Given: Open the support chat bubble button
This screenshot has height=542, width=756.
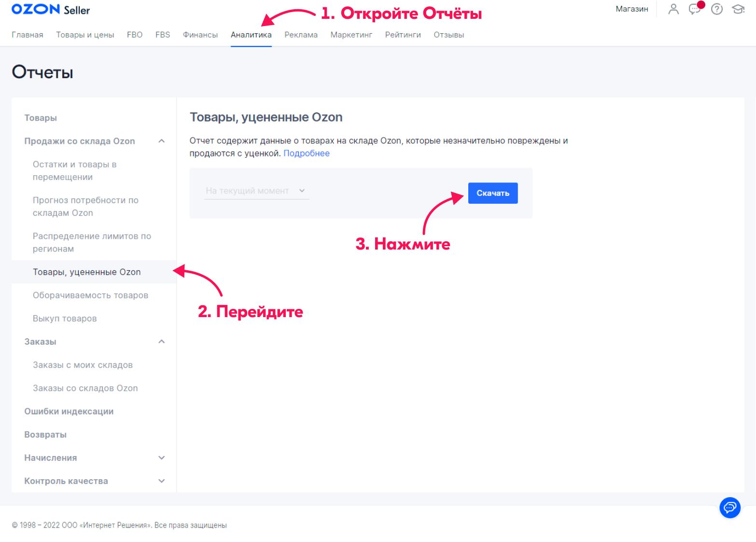Looking at the screenshot, I should click(x=729, y=508).
